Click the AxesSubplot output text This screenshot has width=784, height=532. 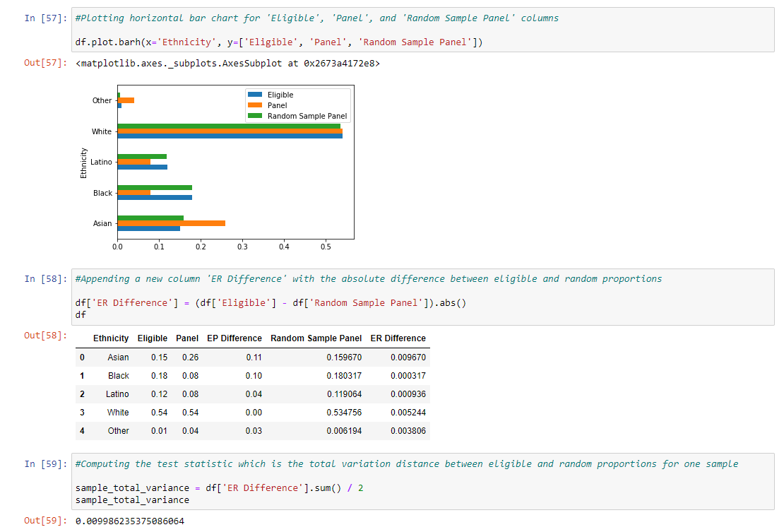[x=227, y=64]
